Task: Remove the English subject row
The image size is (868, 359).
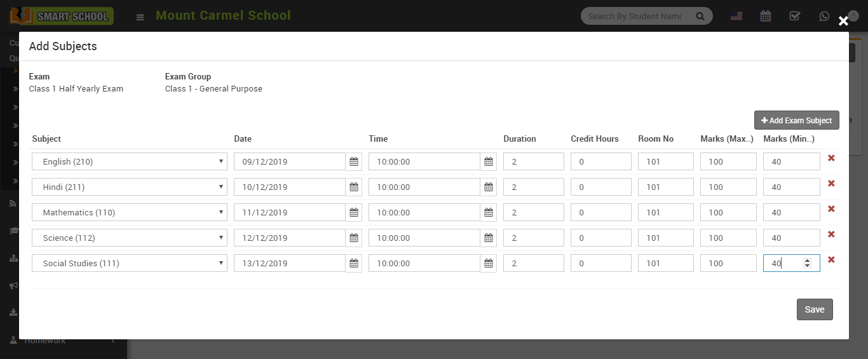Action: coord(831,158)
